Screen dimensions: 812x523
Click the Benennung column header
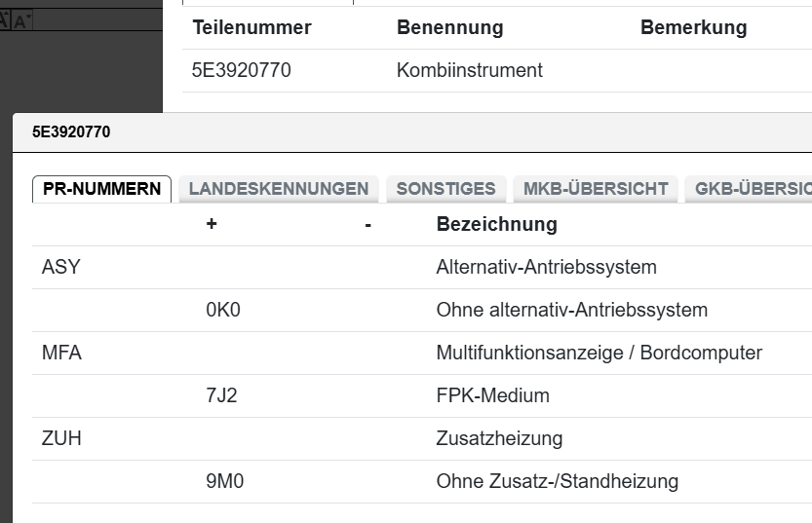tap(449, 28)
